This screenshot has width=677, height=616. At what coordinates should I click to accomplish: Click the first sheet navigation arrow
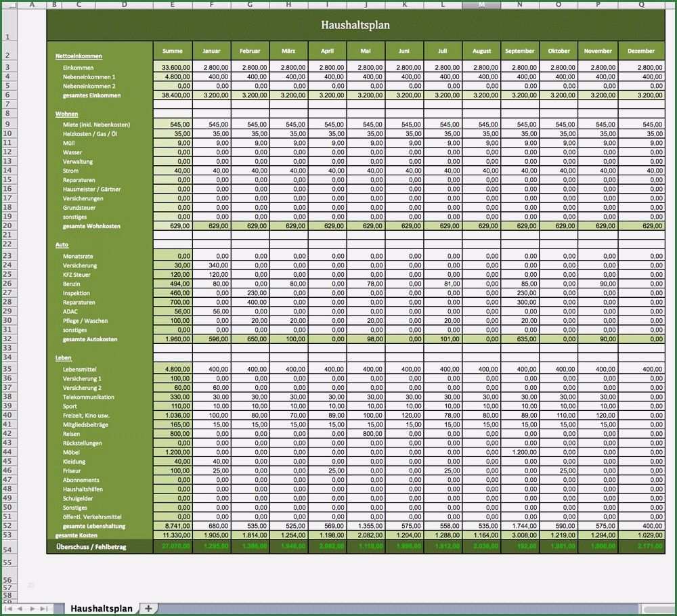(x=9, y=609)
